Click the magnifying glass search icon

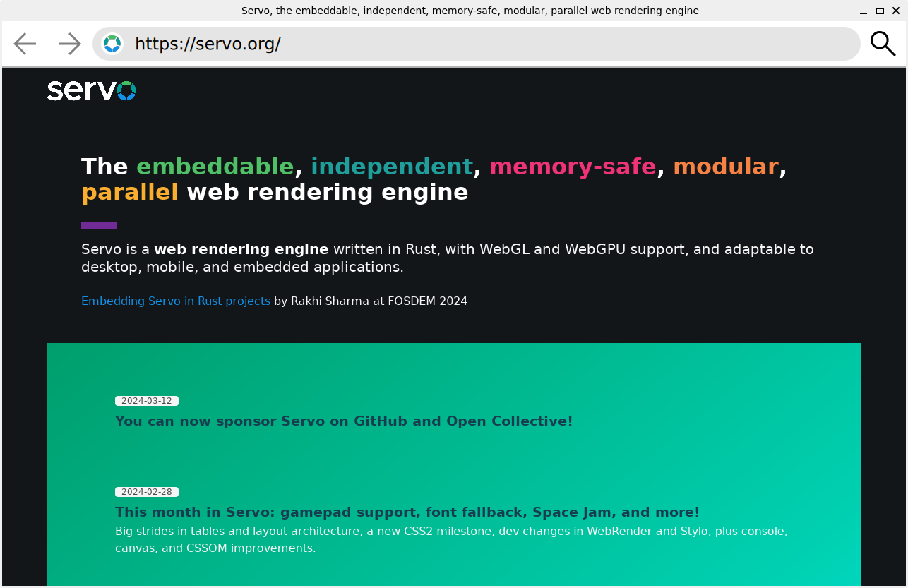click(882, 44)
